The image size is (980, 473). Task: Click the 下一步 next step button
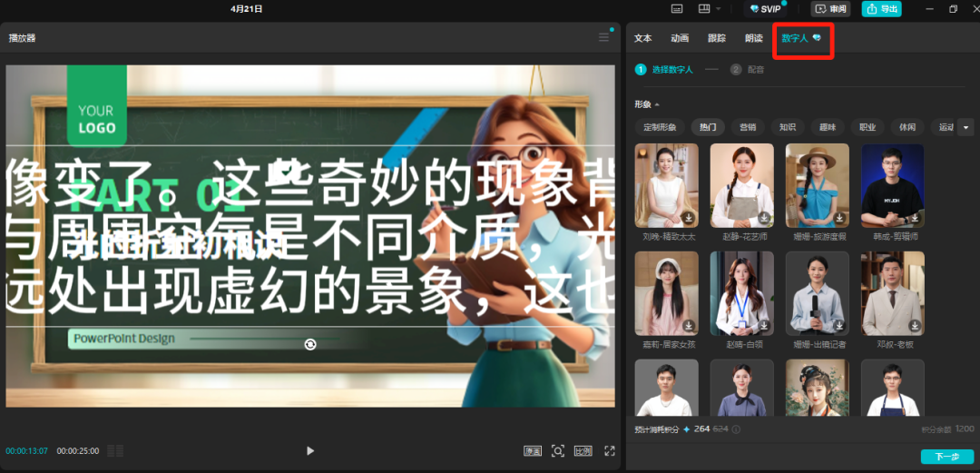(946, 457)
